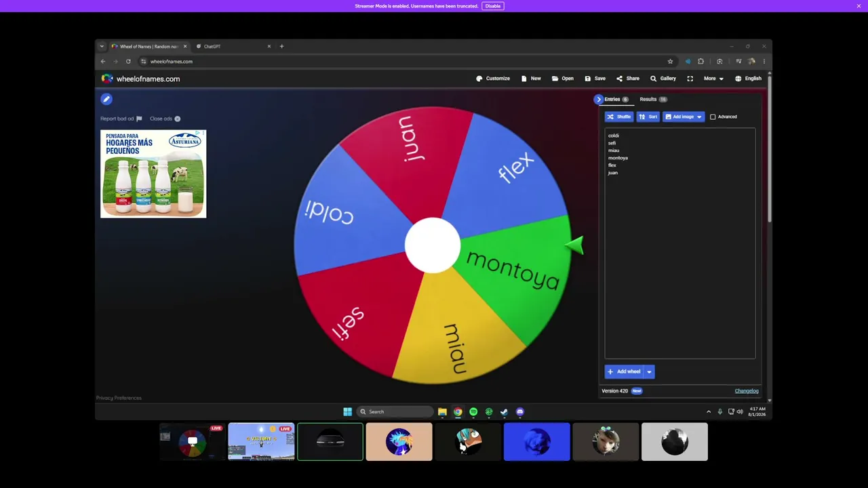Image resolution: width=868 pixels, height=488 pixels.
Task: Bookmark this page with the star
Action: click(670, 62)
